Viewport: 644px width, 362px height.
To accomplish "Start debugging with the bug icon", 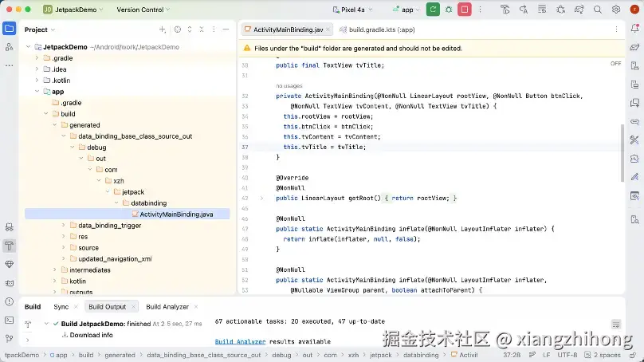I will 449,10.
